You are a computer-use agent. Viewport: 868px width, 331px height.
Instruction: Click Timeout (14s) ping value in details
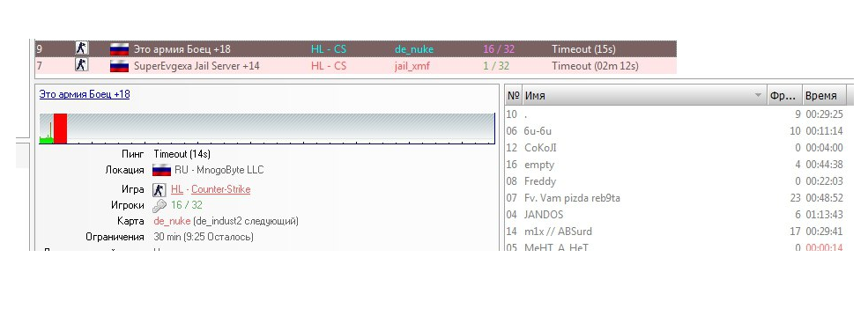[x=182, y=154]
